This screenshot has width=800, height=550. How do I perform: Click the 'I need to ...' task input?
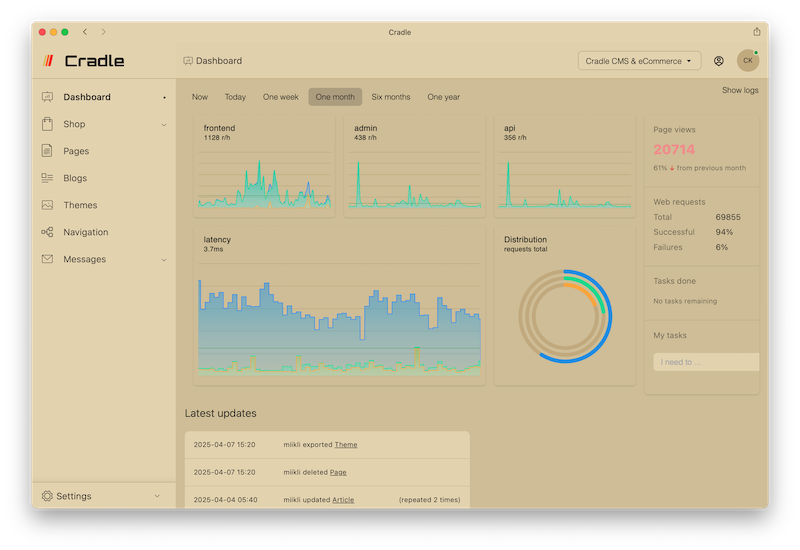(705, 362)
